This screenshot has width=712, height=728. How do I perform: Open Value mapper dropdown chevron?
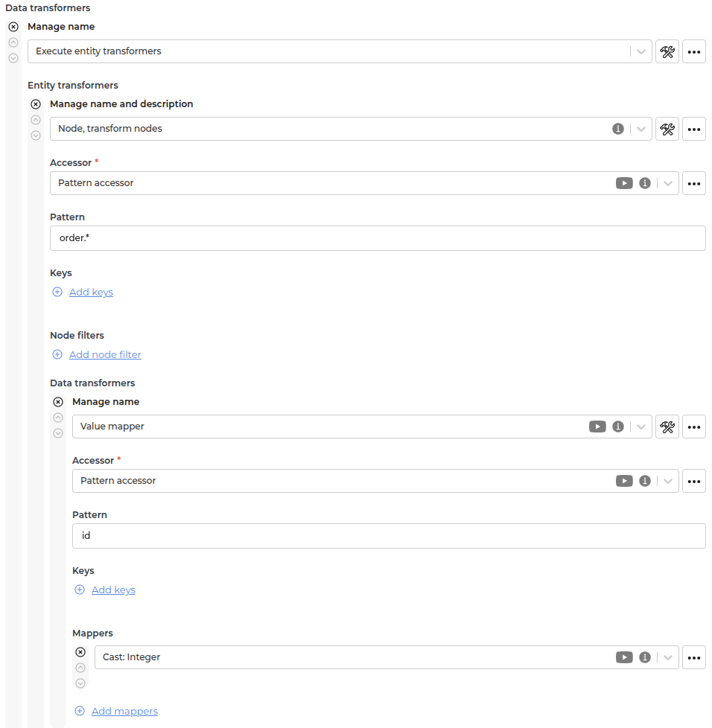coord(641,427)
